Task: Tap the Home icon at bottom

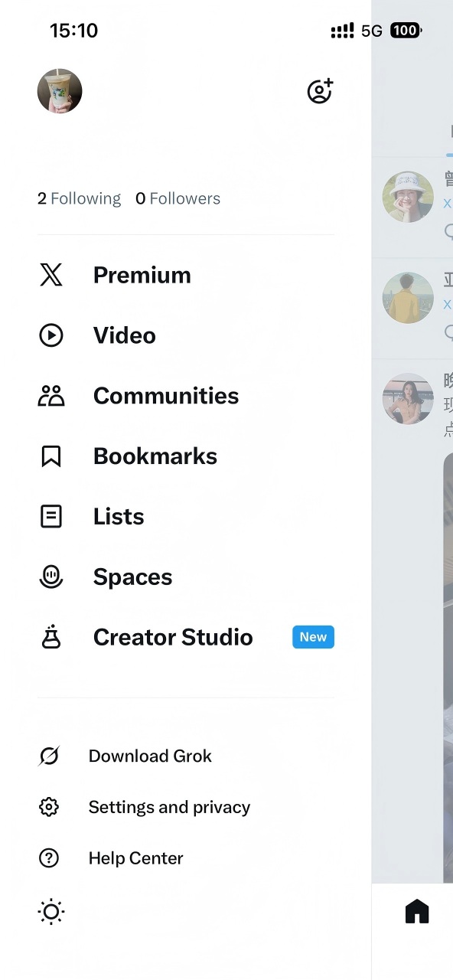Action: [417, 911]
